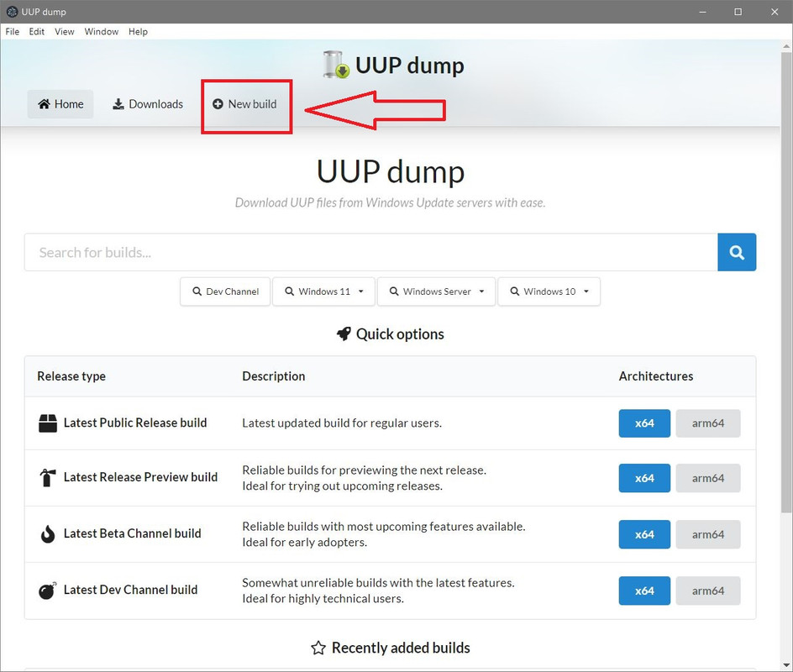Open the Latest Public Release build link
This screenshot has width=793, height=672.
tap(135, 423)
